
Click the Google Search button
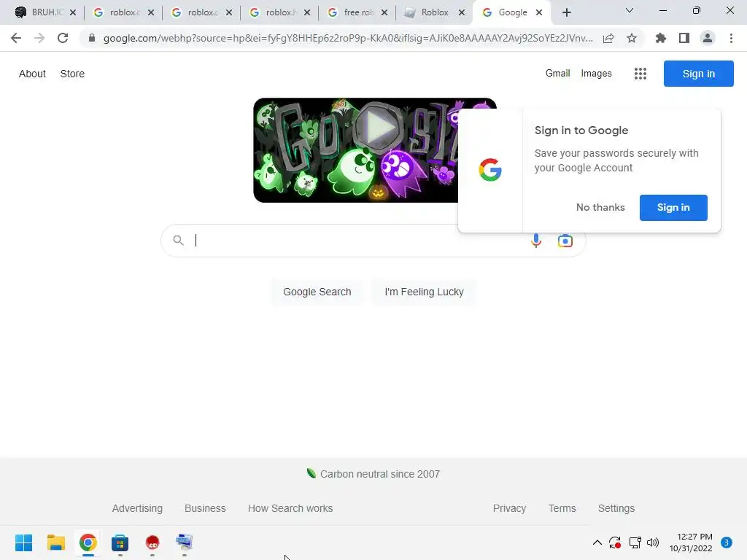point(317,292)
